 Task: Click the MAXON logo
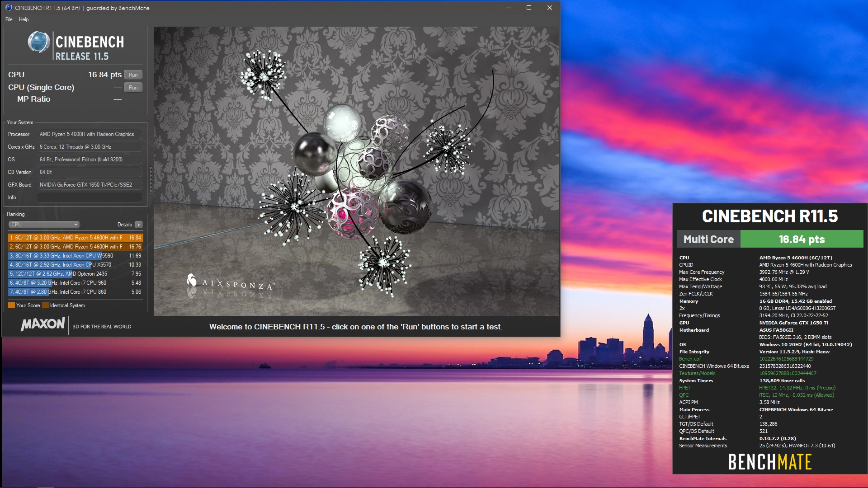[43, 324]
